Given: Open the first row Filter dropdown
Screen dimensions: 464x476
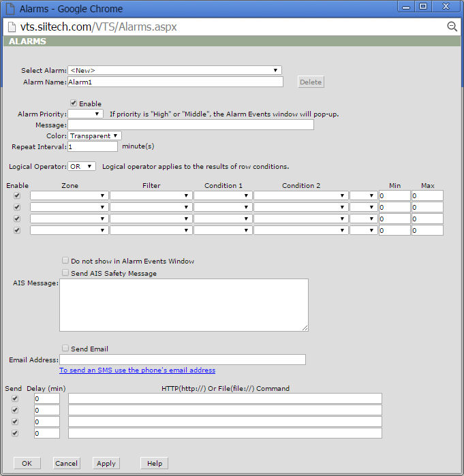Looking at the screenshot, I should click(x=151, y=195).
